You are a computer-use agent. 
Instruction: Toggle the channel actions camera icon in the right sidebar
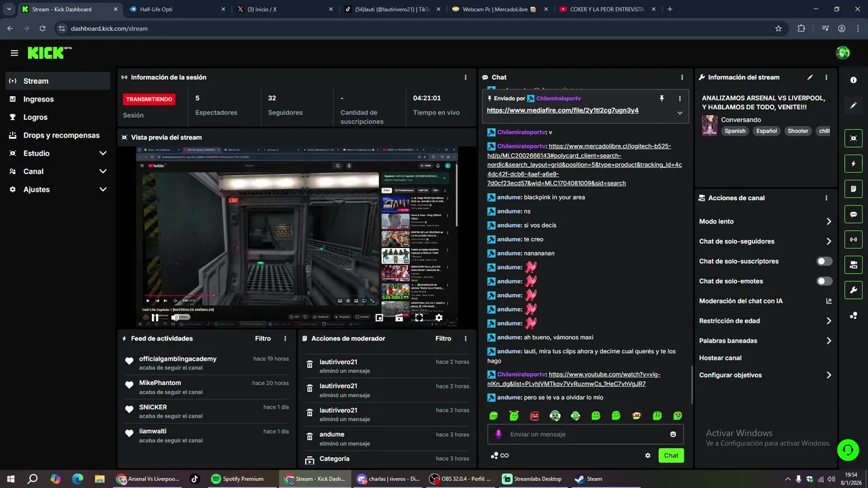(x=853, y=265)
